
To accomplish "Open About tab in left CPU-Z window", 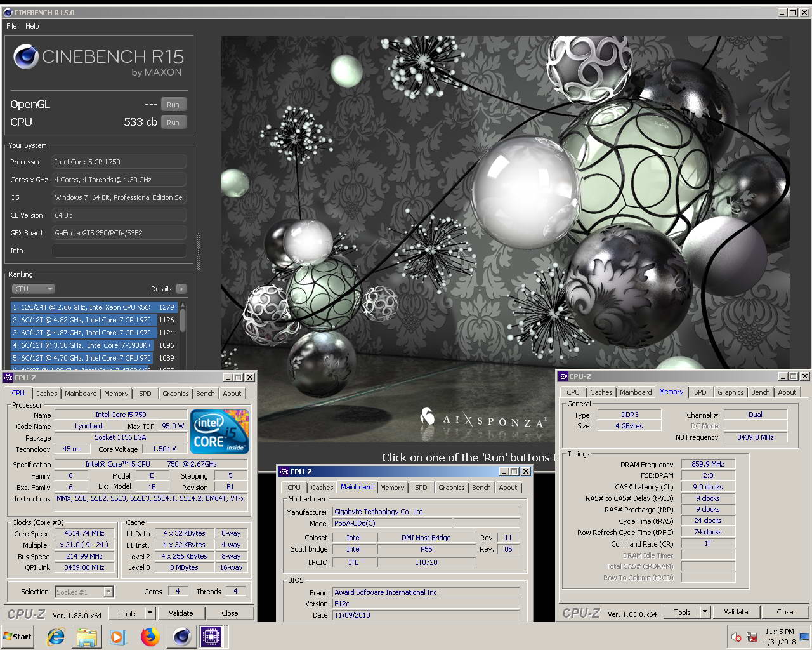I will (232, 394).
